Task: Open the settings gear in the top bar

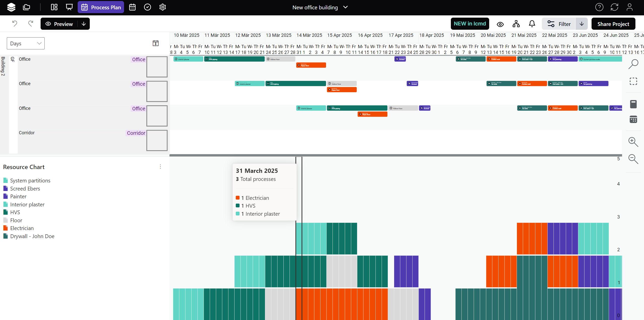Action: click(162, 7)
